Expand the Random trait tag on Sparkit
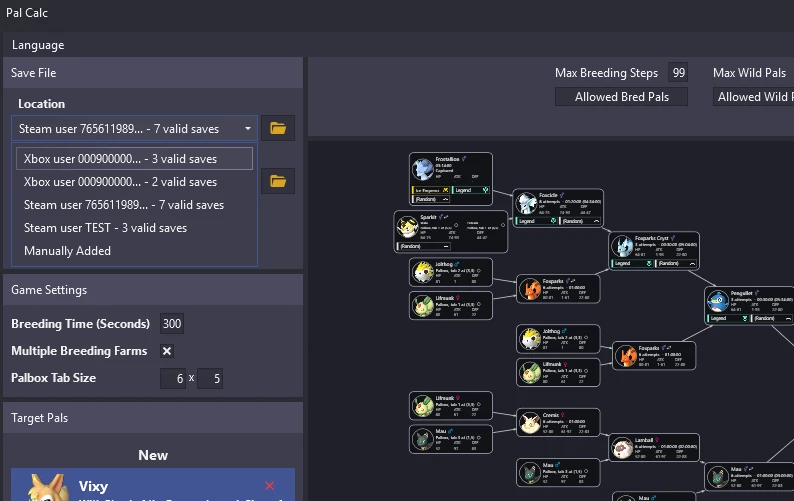794x501 pixels. point(424,246)
